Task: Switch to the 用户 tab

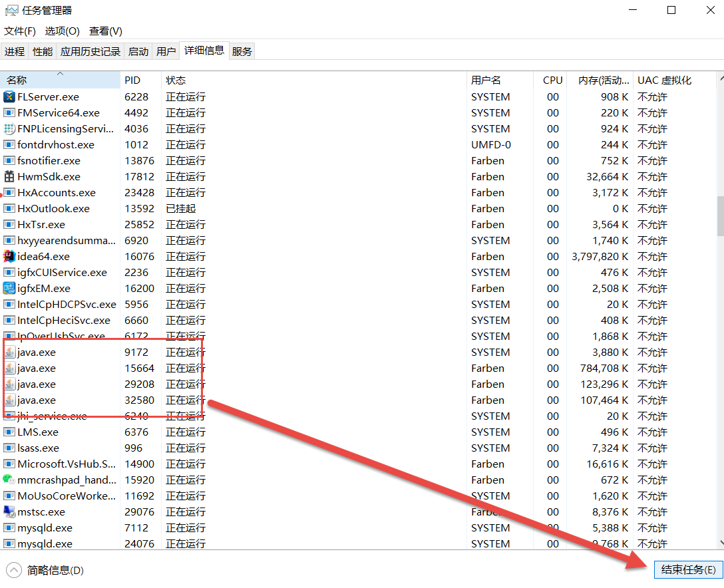Action: pos(166,52)
